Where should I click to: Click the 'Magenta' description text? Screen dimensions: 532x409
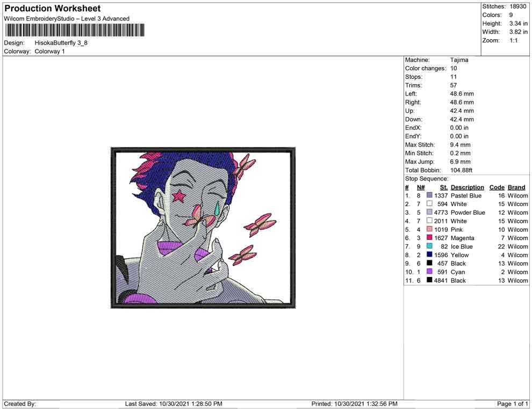463,238
